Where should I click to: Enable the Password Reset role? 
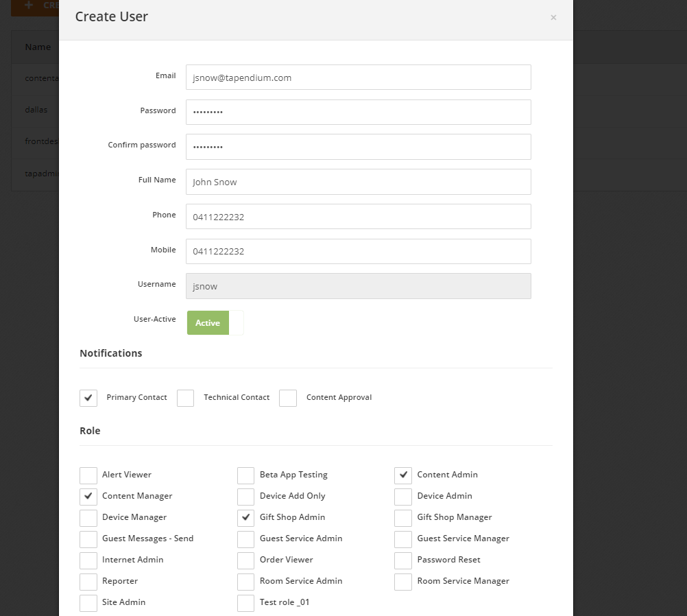coord(402,560)
